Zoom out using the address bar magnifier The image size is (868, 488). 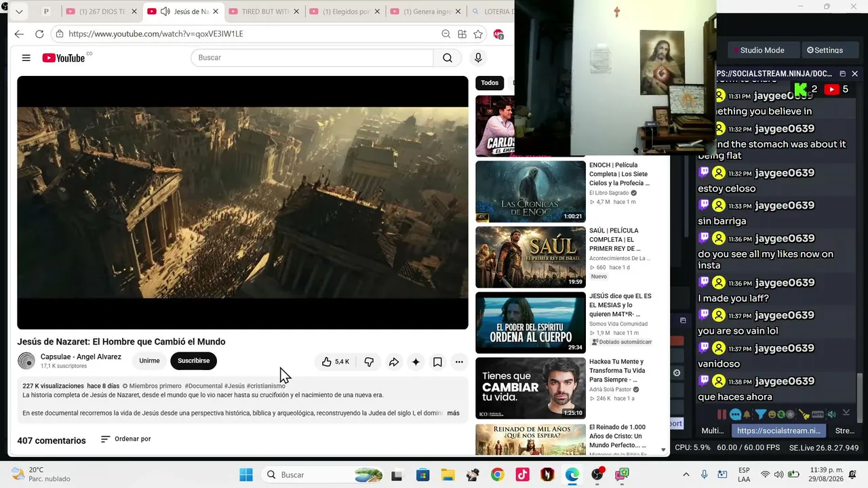pyautogui.click(x=446, y=34)
